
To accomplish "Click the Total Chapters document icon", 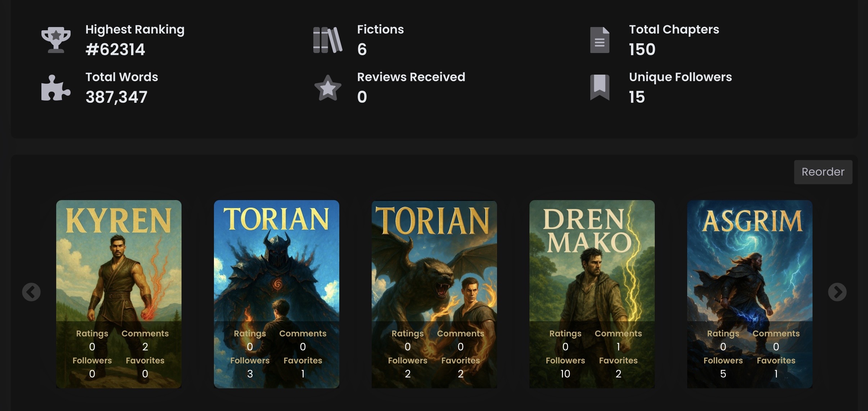I will click(600, 40).
